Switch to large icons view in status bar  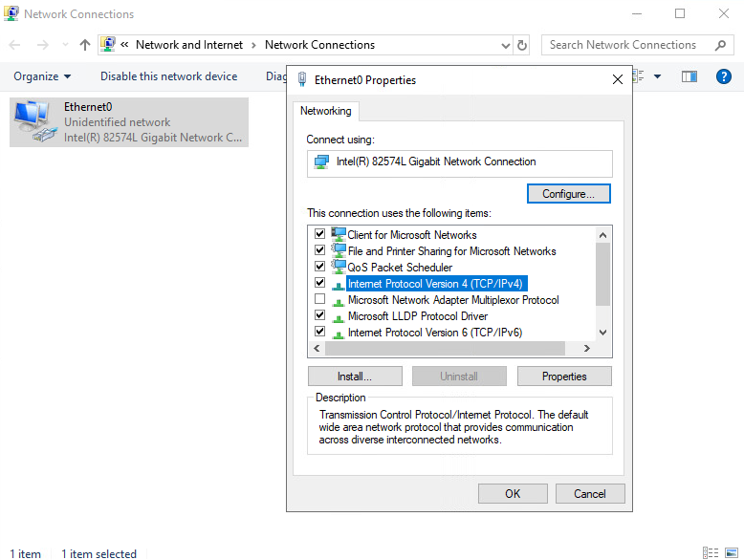pyautogui.click(x=732, y=553)
